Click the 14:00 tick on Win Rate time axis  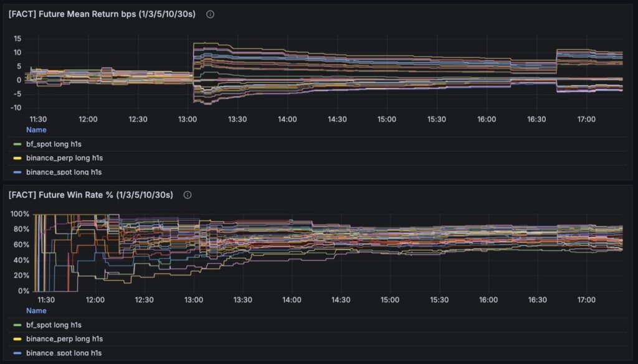(x=291, y=299)
